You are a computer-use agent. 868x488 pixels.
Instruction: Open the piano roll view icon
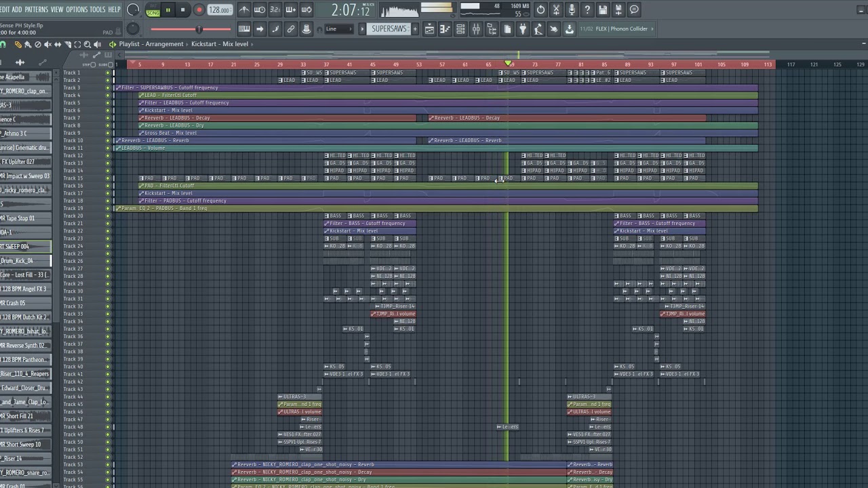coord(445,28)
